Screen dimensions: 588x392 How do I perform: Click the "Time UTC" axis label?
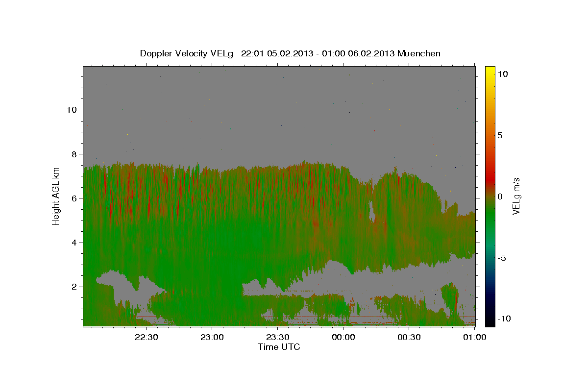(279, 347)
